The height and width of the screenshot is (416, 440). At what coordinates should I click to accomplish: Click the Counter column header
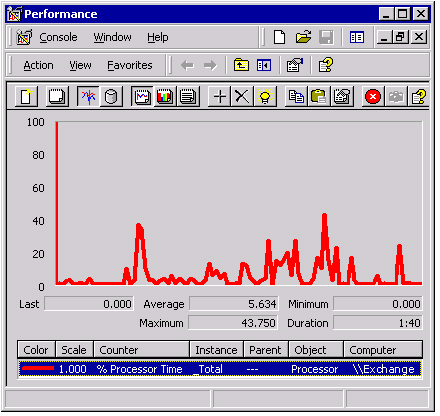click(x=142, y=350)
